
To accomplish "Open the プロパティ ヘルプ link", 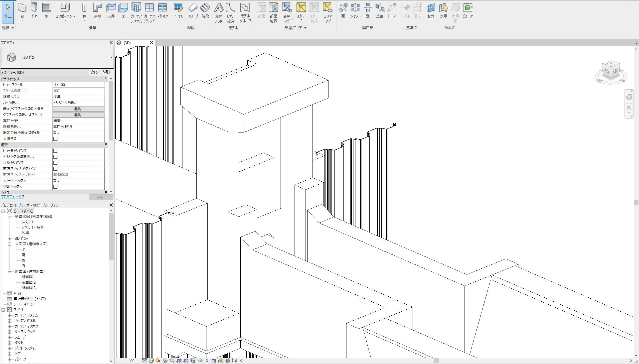I will (x=13, y=197).
